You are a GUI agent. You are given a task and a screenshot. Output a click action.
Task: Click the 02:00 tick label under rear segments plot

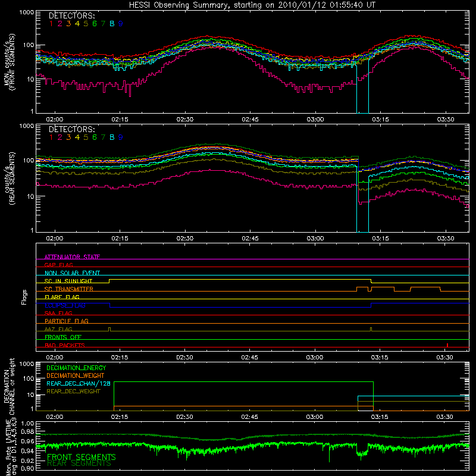(x=55, y=239)
